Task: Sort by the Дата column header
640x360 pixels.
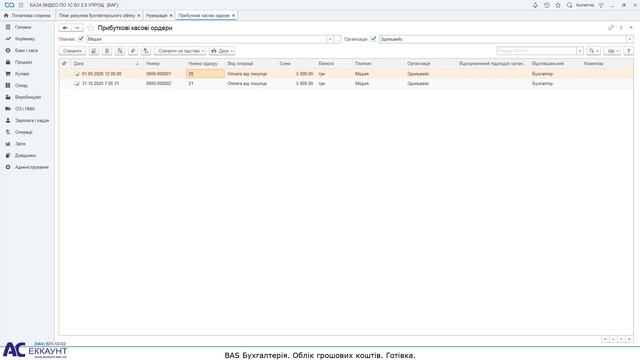Action: tap(106, 64)
